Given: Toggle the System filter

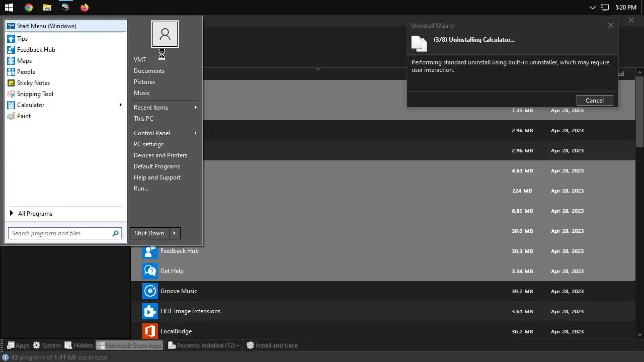Looking at the screenshot, I should (x=47, y=345).
